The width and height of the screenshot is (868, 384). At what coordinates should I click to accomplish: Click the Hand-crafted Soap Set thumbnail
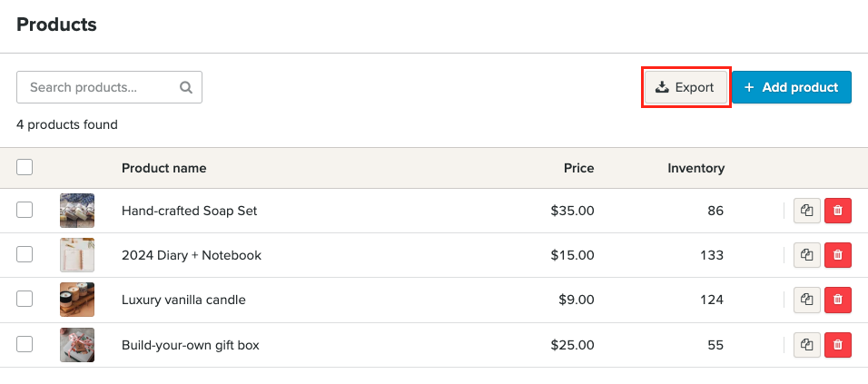(x=77, y=211)
